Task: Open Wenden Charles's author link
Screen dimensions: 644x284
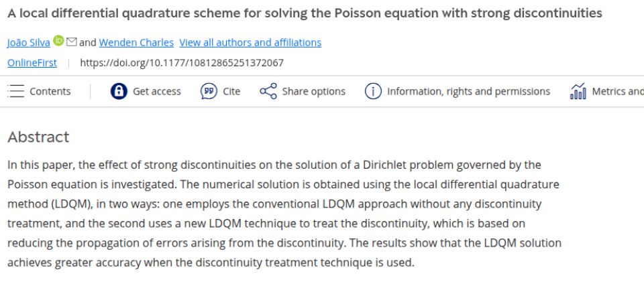Action: 136,42
